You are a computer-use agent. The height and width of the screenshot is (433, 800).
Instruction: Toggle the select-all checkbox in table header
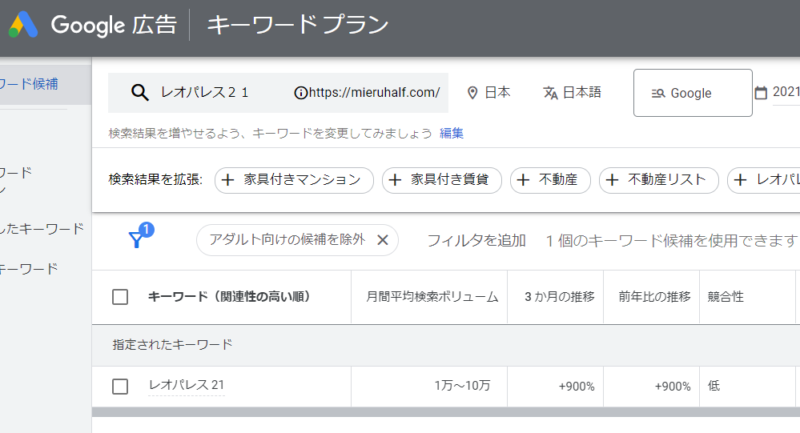pos(120,297)
